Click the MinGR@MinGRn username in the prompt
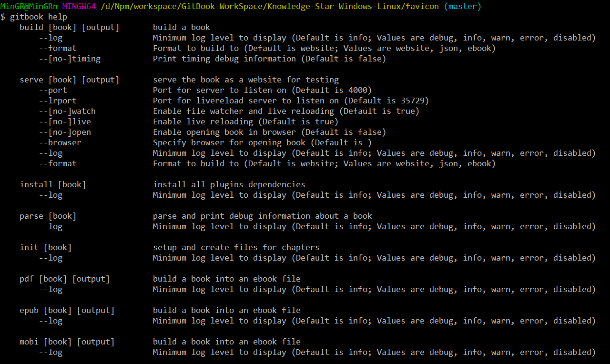The image size is (610, 364). coord(29,6)
